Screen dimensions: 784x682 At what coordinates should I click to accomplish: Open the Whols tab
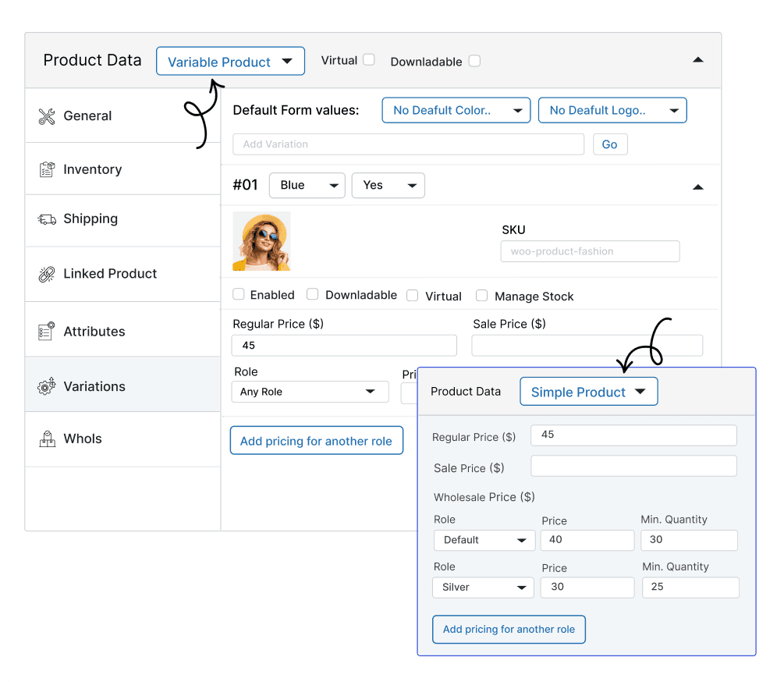(x=123, y=439)
